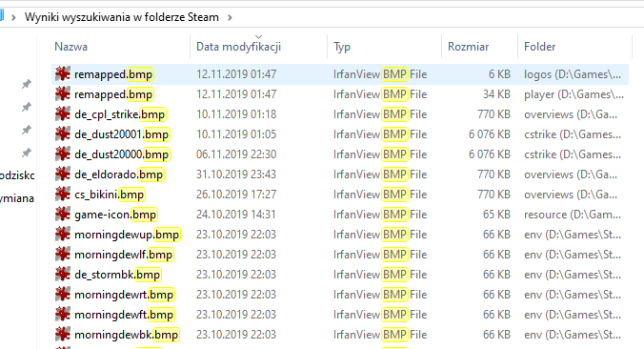
Task: Click the file icon next to morningdewup.bmp
Action: pos(63,235)
